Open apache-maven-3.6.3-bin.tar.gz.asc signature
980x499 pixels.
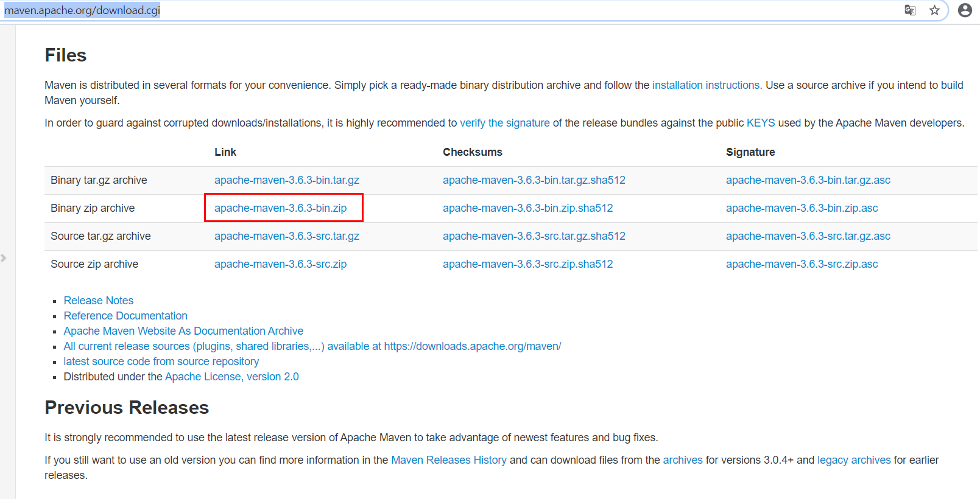click(808, 180)
